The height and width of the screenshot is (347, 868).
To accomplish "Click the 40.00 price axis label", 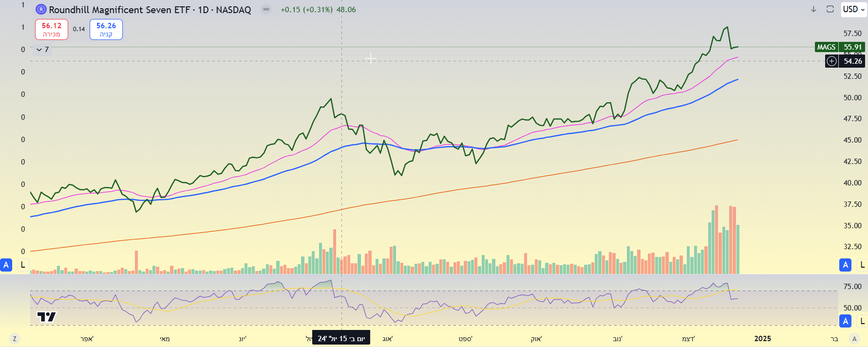I will click(x=852, y=183).
